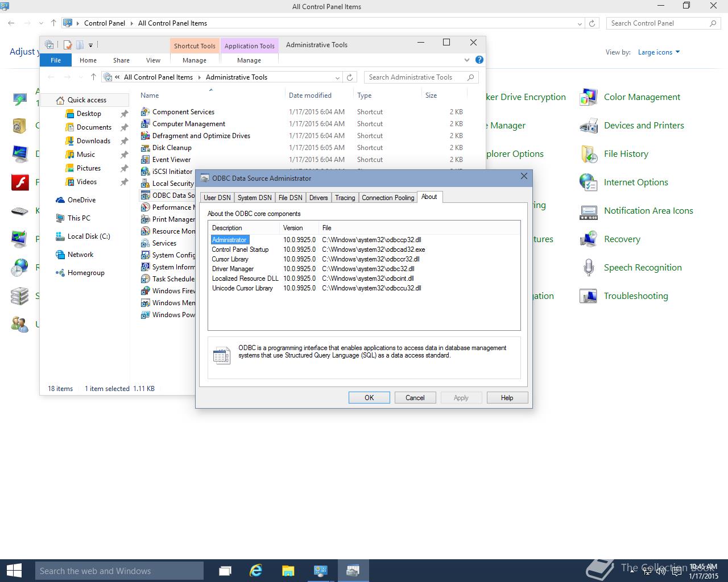Select Homegroup in navigation pane

pos(86,273)
